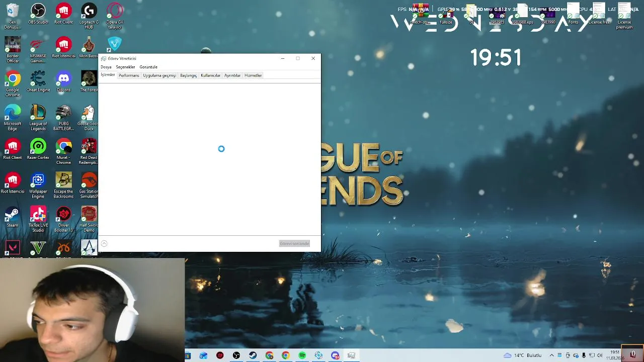
Task: Open Steam from the taskbar
Action: click(x=253, y=355)
